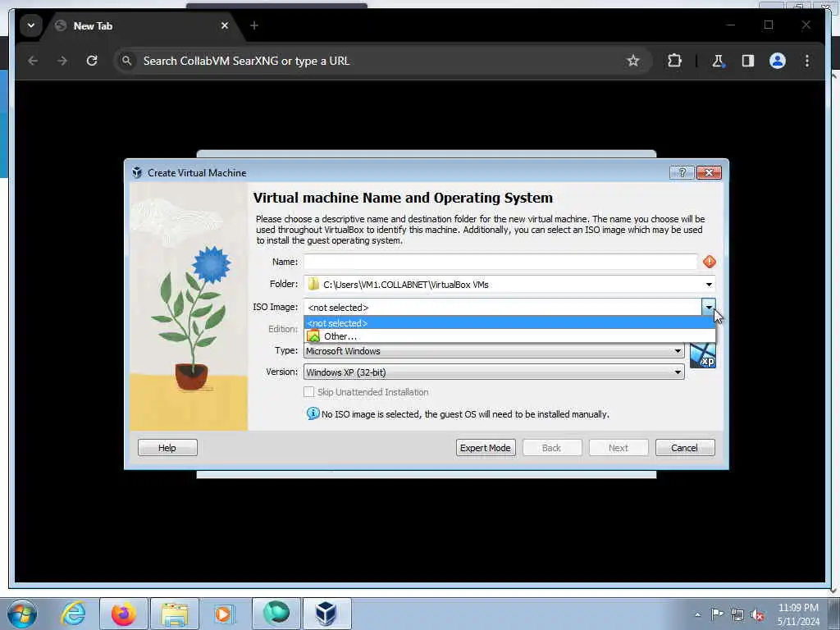Screen dimensions: 840x630
Task: Click the dialog's question mark help button
Action: tap(682, 172)
